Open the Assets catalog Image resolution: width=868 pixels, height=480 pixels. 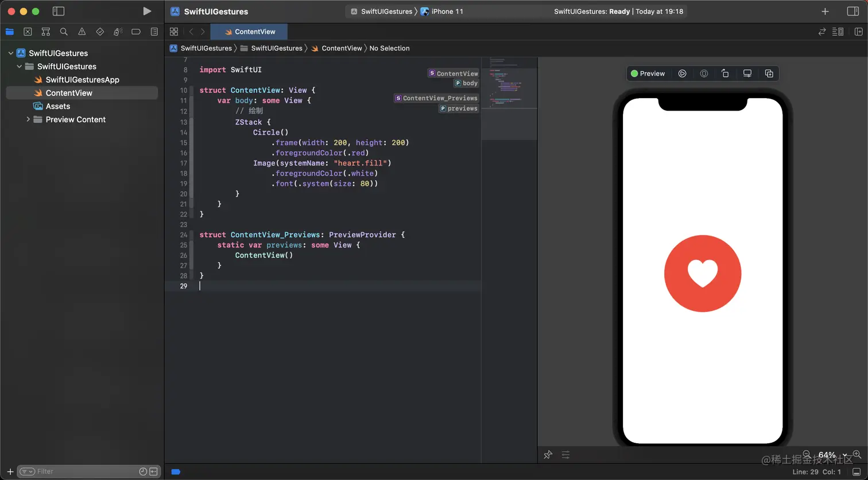point(52,106)
